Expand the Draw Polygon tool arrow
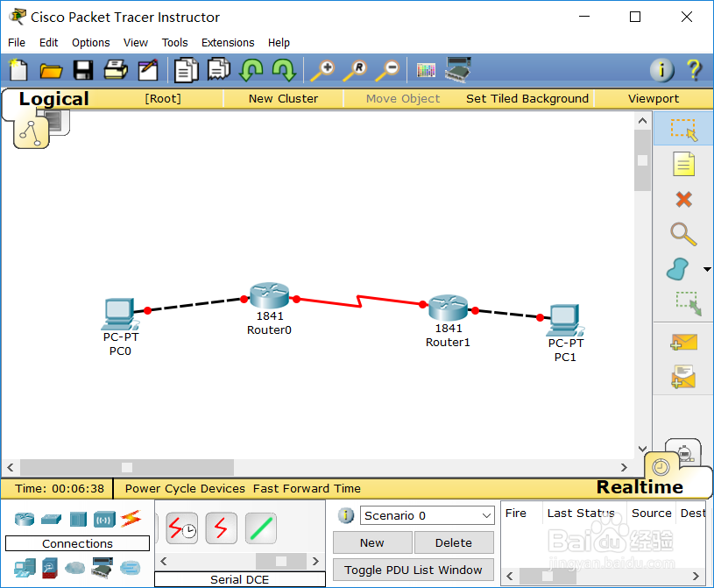Screen dimensions: 714x588 pyautogui.click(x=707, y=269)
